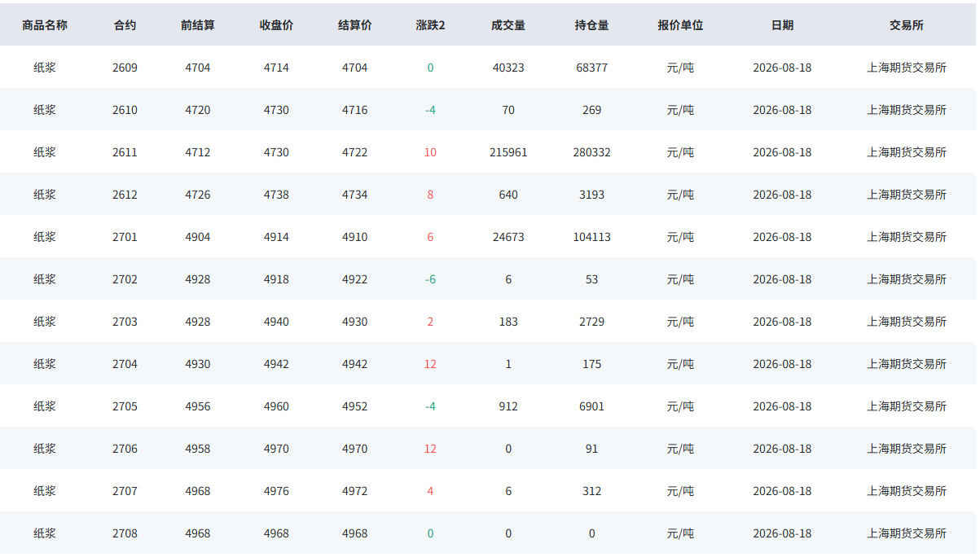This screenshot has width=980, height=557.
Task: Click the 日期 column header
Action: (782, 25)
